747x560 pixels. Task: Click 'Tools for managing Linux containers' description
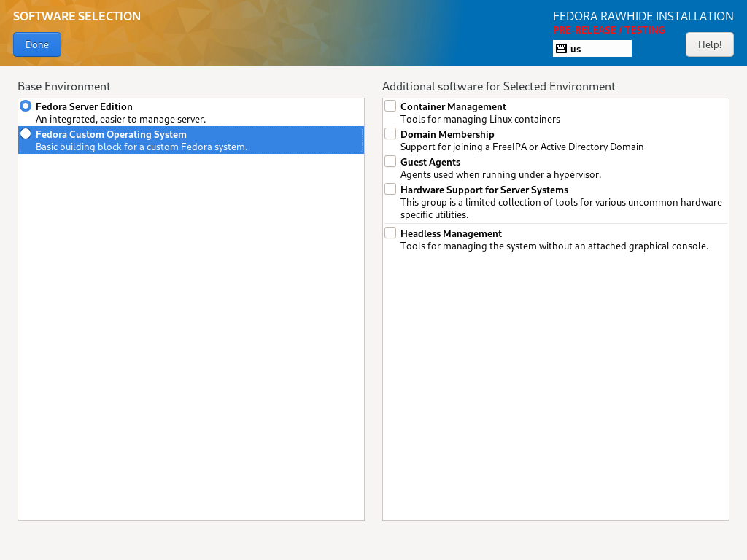click(x=480, y=120)
